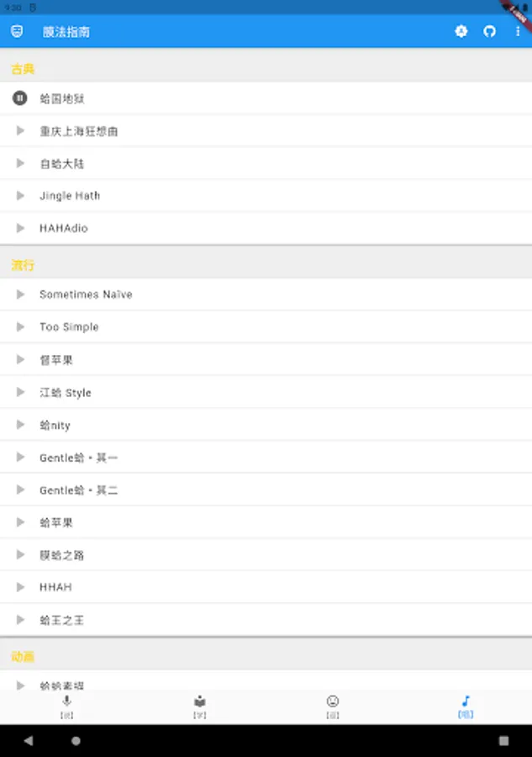Play the Jingle Hath track
The width and height of the screenshot is (532, 757).
pos(20,195)
